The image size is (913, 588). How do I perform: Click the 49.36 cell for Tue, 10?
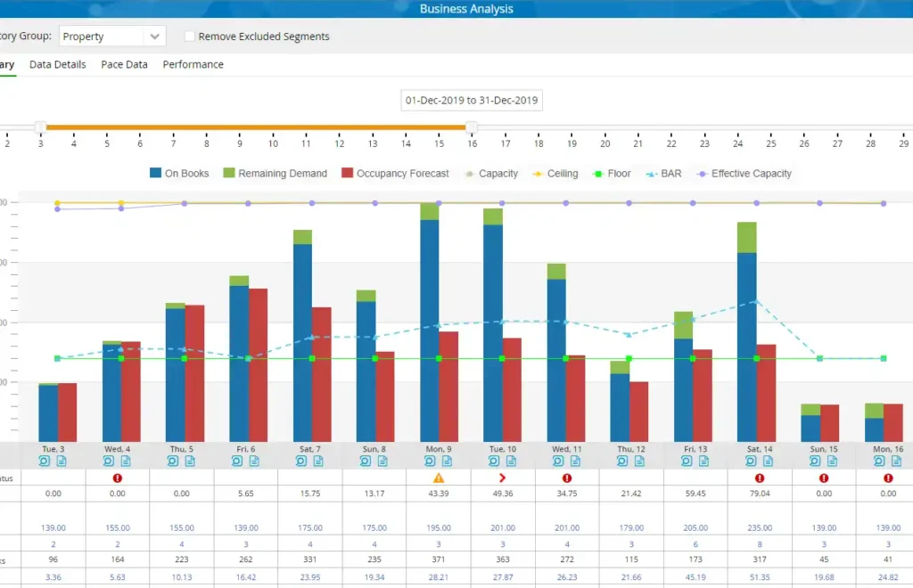pos(503,494)
